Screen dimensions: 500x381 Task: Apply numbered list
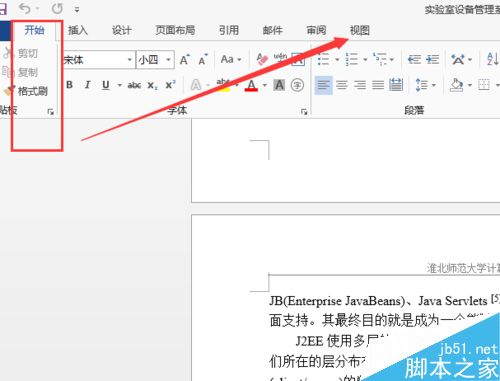pyautogui.click(x=351, y=60)
